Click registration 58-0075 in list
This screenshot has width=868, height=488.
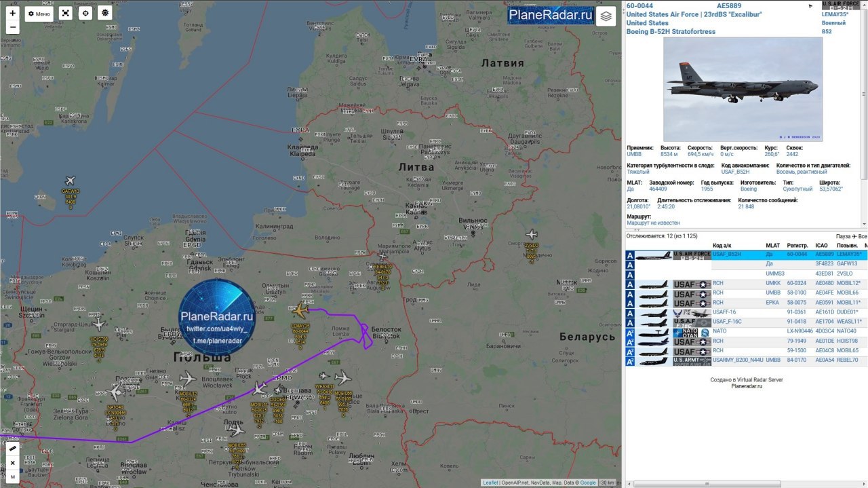click(797, 303)
